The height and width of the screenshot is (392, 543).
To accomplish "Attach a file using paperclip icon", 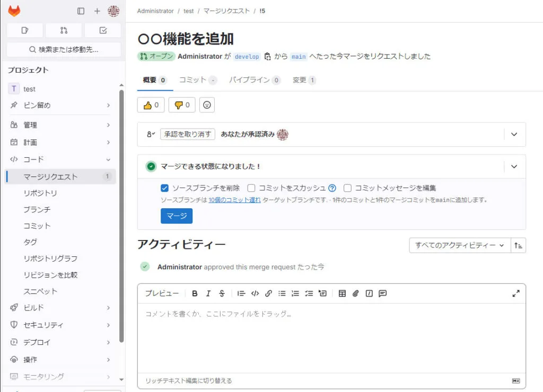I will tap(356, 293).
